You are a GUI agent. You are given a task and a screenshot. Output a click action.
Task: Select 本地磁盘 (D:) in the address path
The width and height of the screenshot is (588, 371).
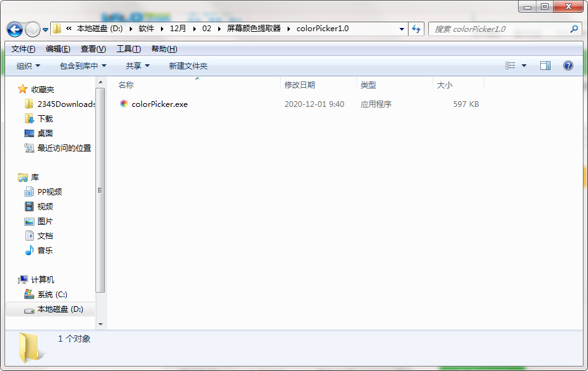click(100, 29)
